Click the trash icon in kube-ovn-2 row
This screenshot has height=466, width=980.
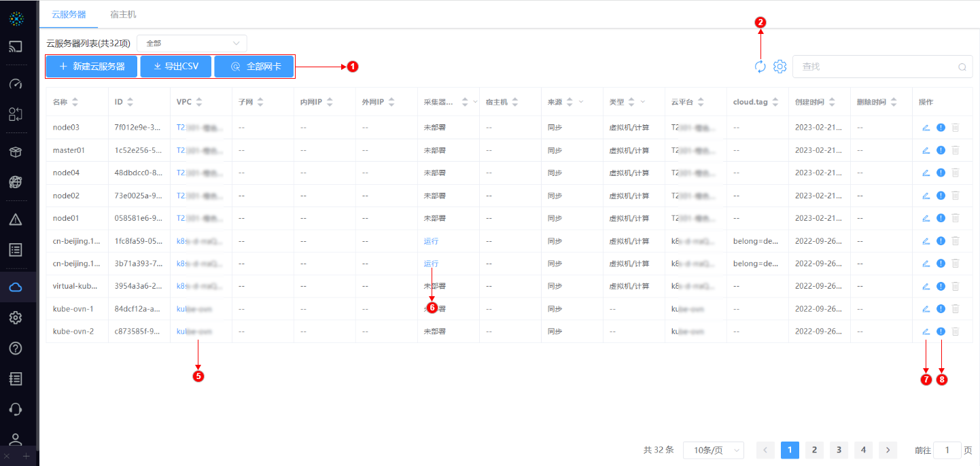pos(956,331)
